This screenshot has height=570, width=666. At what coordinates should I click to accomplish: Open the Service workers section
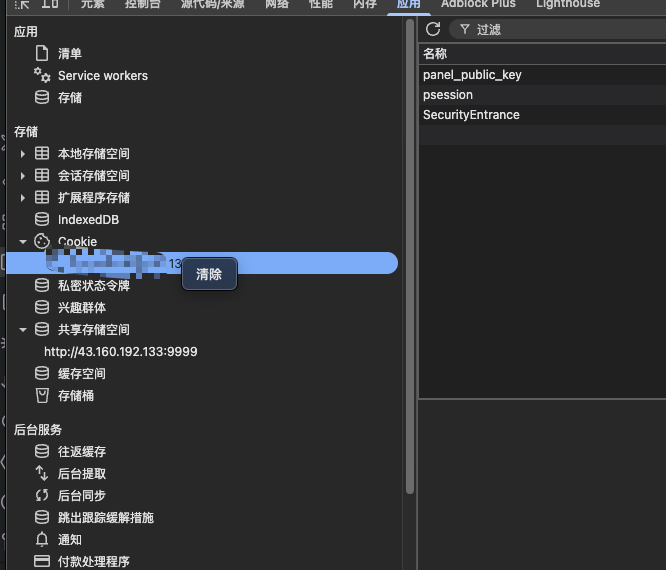102,76
